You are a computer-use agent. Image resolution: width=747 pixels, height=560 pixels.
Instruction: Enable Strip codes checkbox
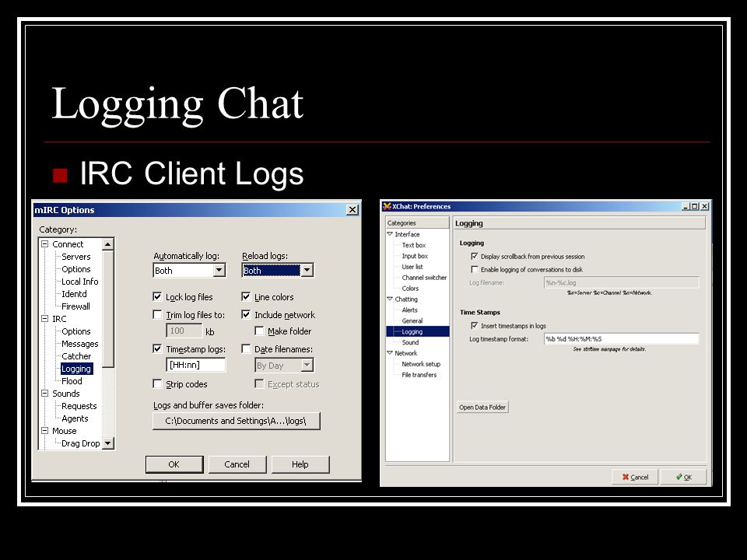(157, 383)
